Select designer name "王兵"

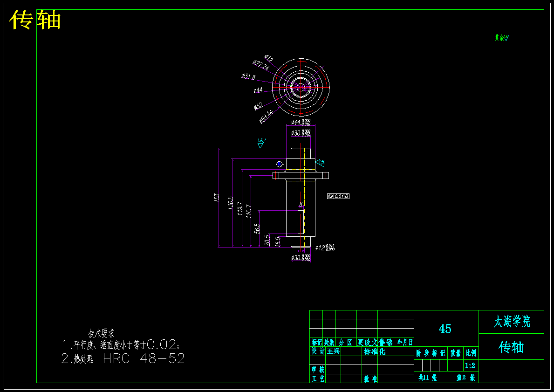(333, 351)
